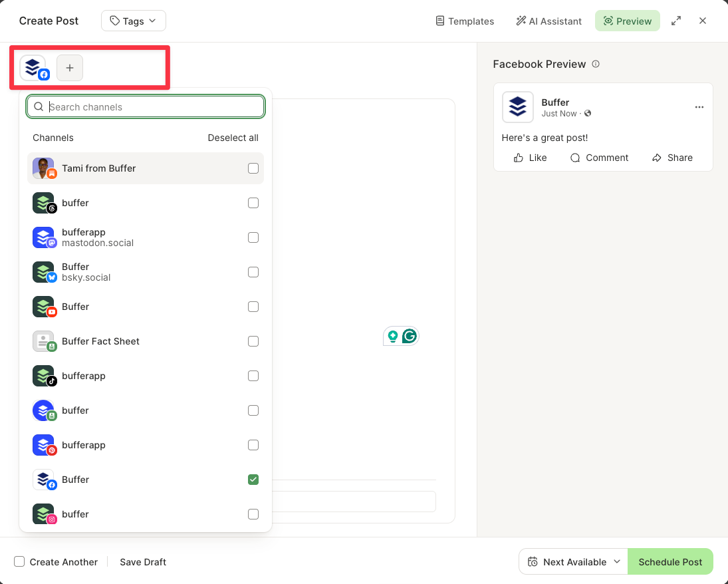The image size is (728, 584).
Task: Click the globe public-visibility icon in preview
Action: [x=587, y=113]
